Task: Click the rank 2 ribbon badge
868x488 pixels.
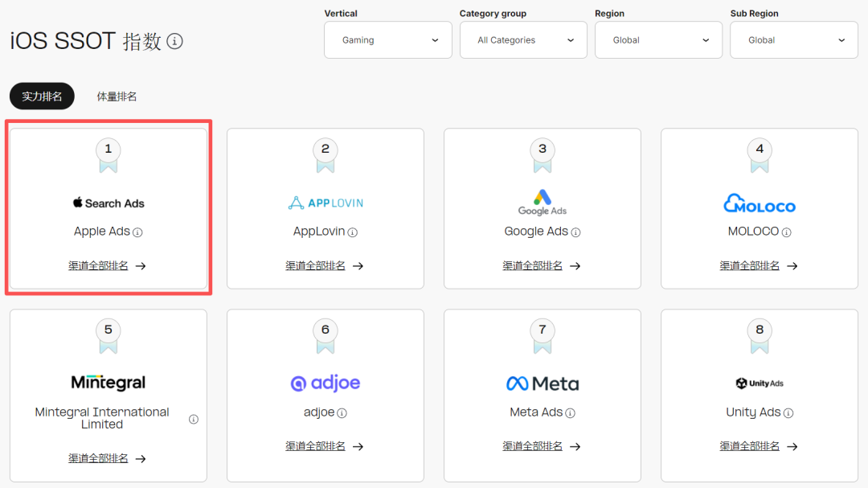Action: click(x=325, y=156)
